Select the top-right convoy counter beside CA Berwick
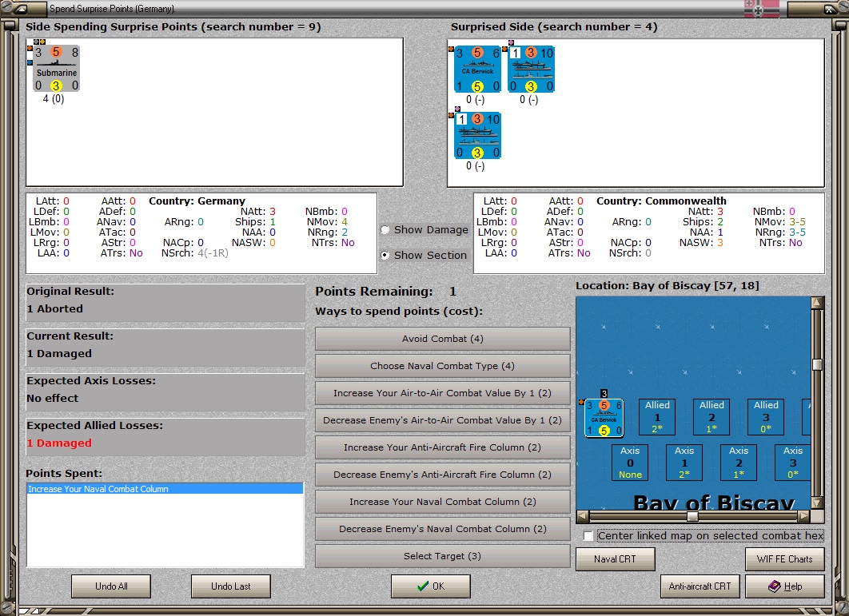 [531, 70]
